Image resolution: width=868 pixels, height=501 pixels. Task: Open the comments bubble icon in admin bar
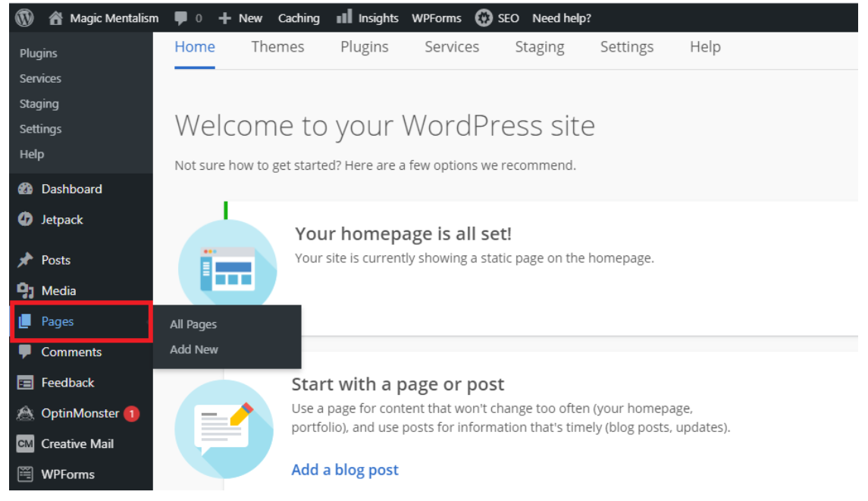tap(180, 18)
